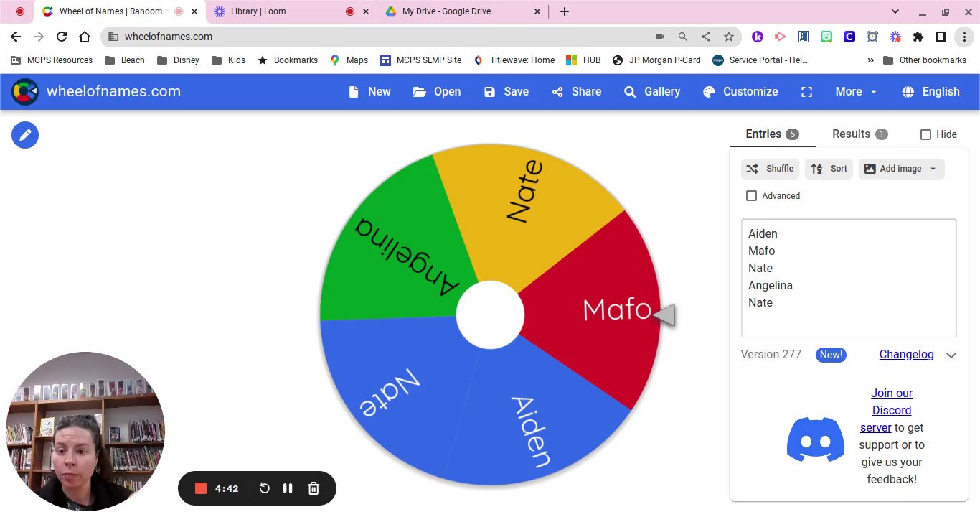Open the Loom extension icon
This screenshot has height=517, width=980.
pyautogui.click(x=895, y=37)
